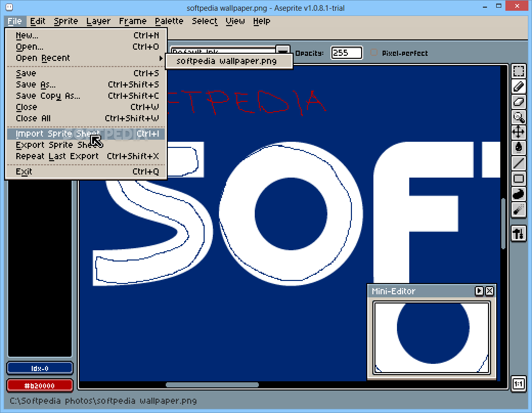This screenshot has height=413, width=532.
Task: Open the Edit menu
Action: [x=38, y=21]
